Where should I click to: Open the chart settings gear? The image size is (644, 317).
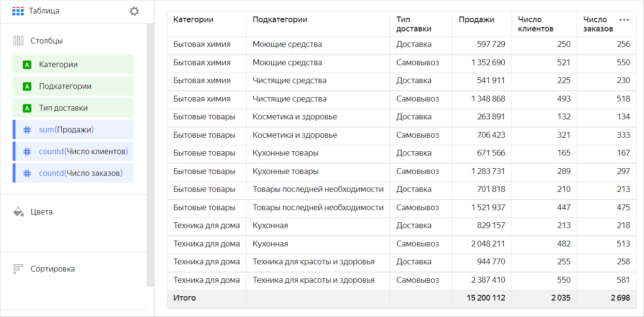[x=134, y=11]
